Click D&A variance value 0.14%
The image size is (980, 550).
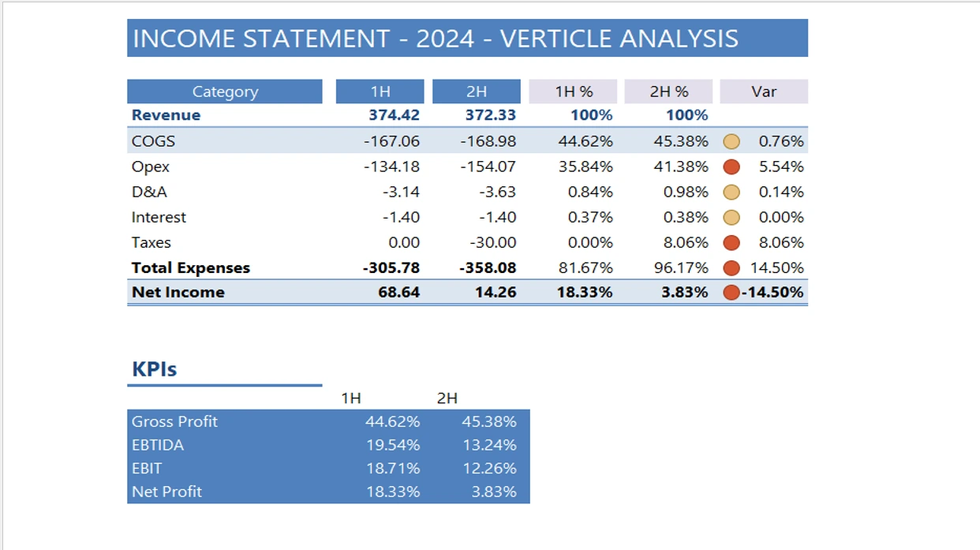(781, 193)
